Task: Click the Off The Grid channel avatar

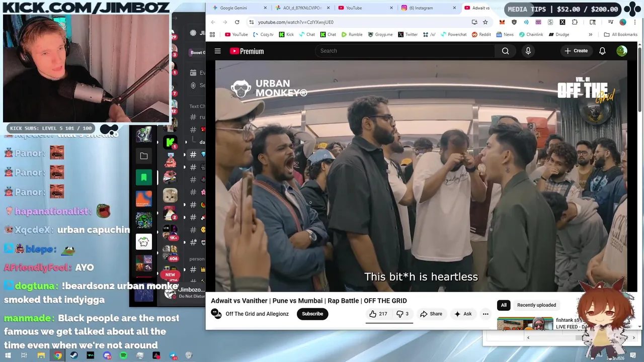Action: [216, 314]
